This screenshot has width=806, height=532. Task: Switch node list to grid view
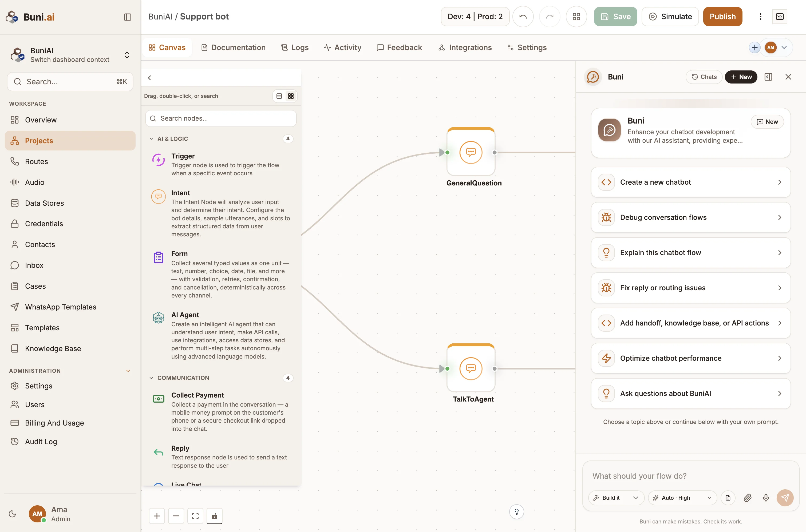tap(291, 96)
